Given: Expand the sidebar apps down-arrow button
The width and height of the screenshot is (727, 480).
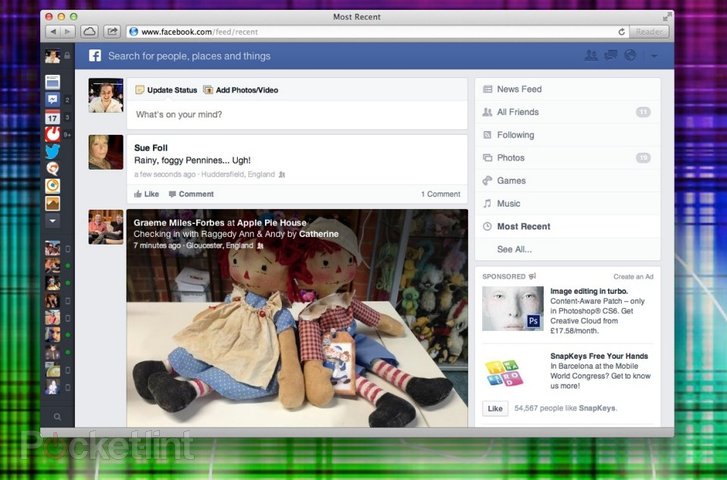Looking at the screenshot, I should tap(53, 220).
